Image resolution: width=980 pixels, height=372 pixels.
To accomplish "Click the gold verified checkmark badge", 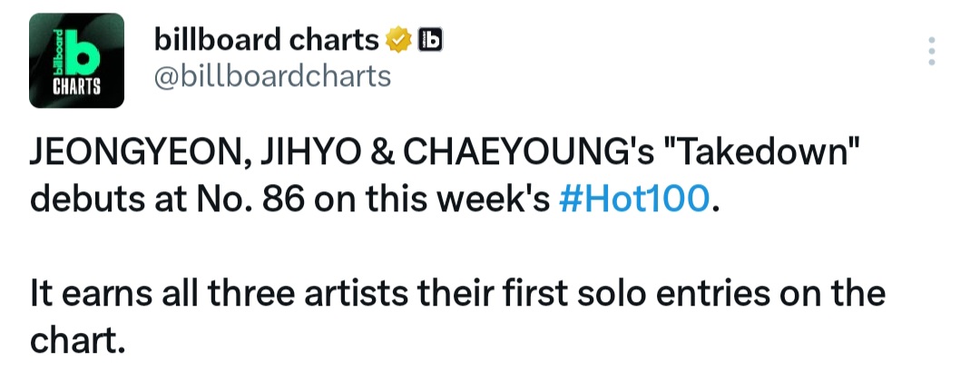I will pyautogui.click(x=398, y=41).
